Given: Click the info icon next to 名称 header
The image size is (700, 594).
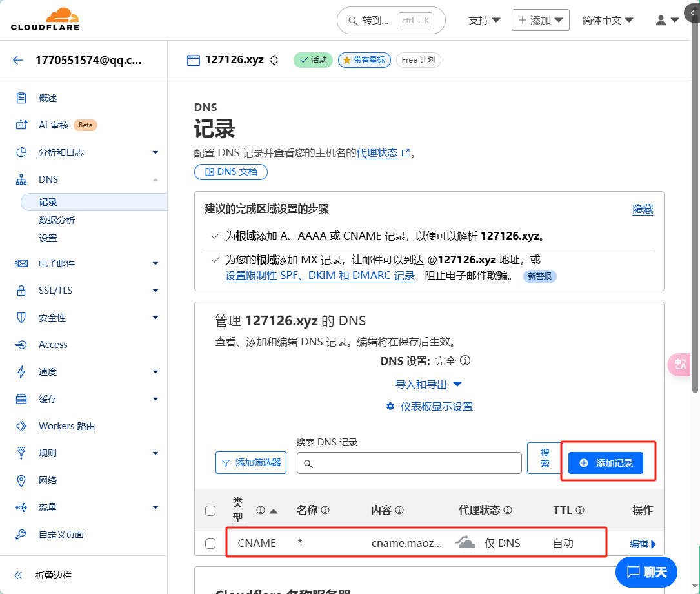Looking at the screenshot, I should pos(325,510).
